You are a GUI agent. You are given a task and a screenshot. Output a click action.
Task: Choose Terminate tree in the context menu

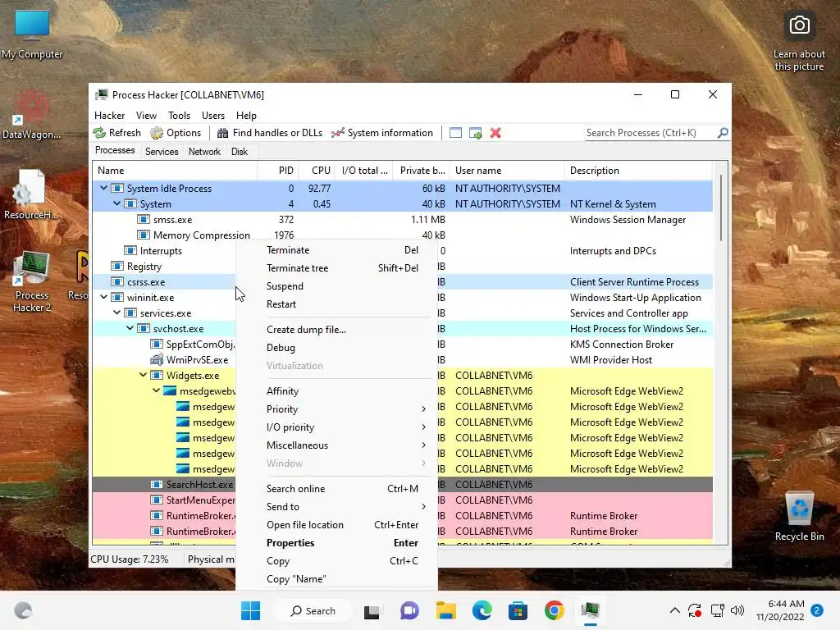click(x=336, y=268)
